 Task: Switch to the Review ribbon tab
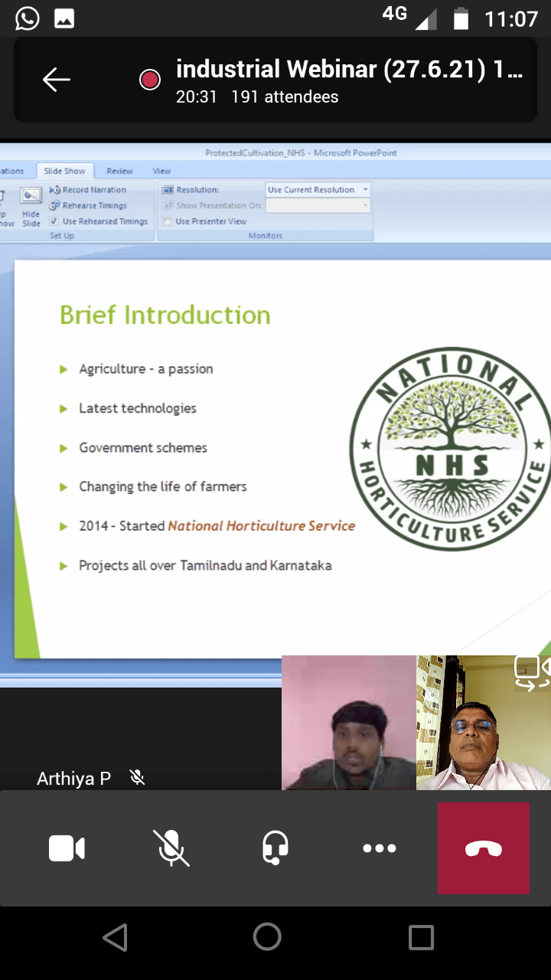coord(119,171)
